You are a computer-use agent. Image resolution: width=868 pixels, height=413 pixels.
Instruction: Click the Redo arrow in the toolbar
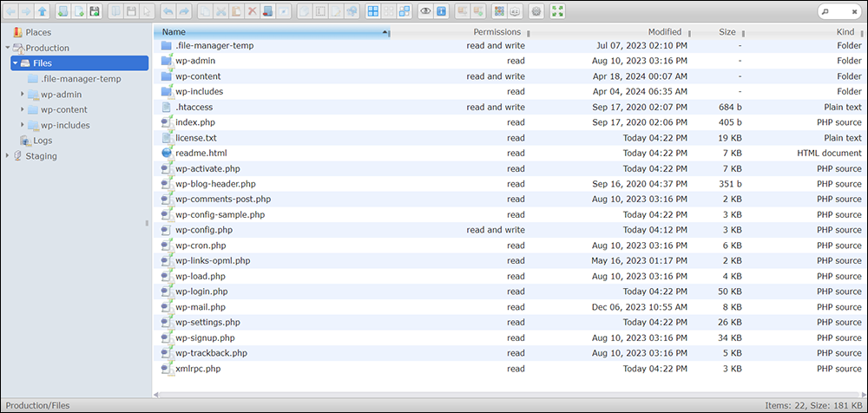184,10
